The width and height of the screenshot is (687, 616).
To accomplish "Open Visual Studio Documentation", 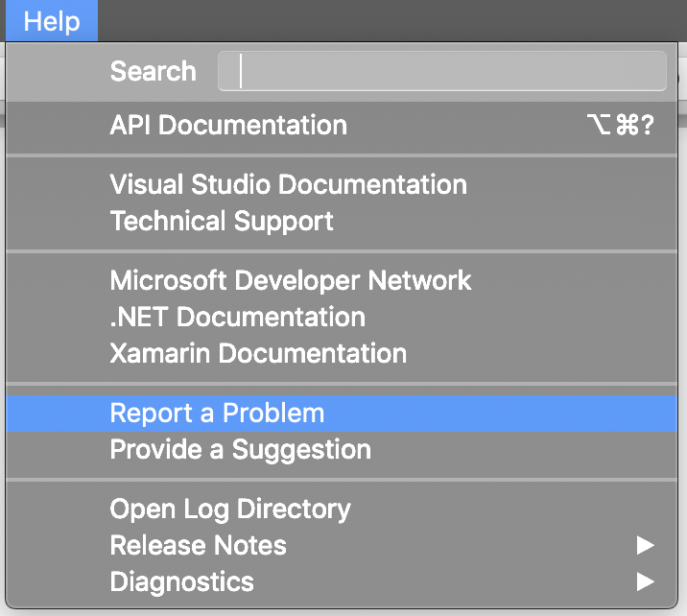I will pos(342,184).
